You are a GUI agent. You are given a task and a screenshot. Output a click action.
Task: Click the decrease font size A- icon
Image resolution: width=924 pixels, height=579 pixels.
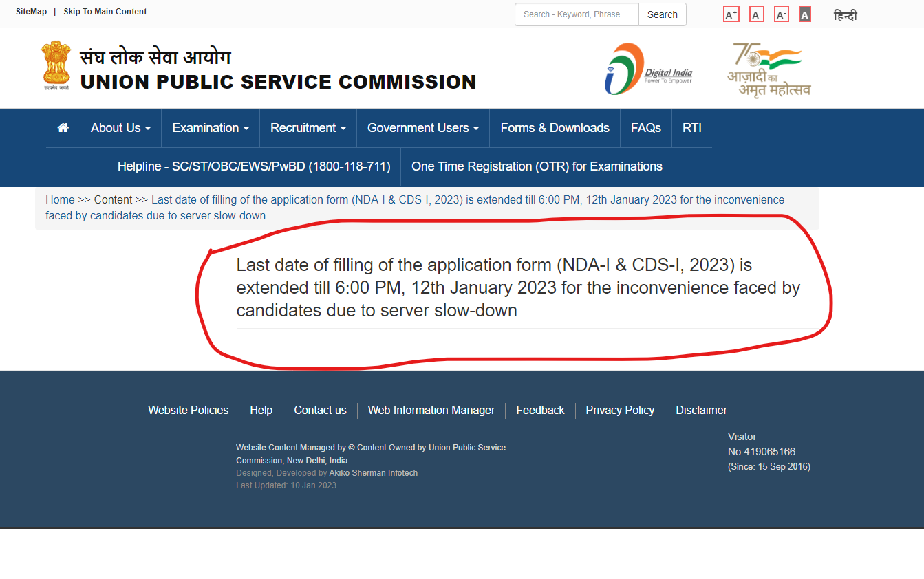tap(781, 14)
